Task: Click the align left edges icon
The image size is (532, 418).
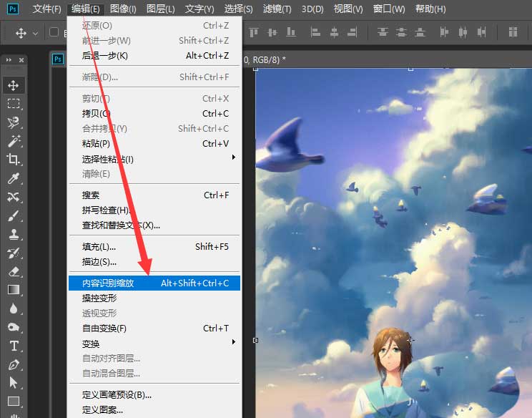Action: (x=315, y=32)
